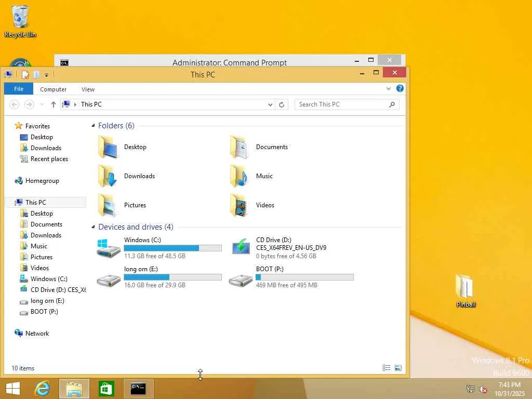Click the File Explorer taskbar button
The height and width of the screenshot is (399, 532).
tap(74, 389)
